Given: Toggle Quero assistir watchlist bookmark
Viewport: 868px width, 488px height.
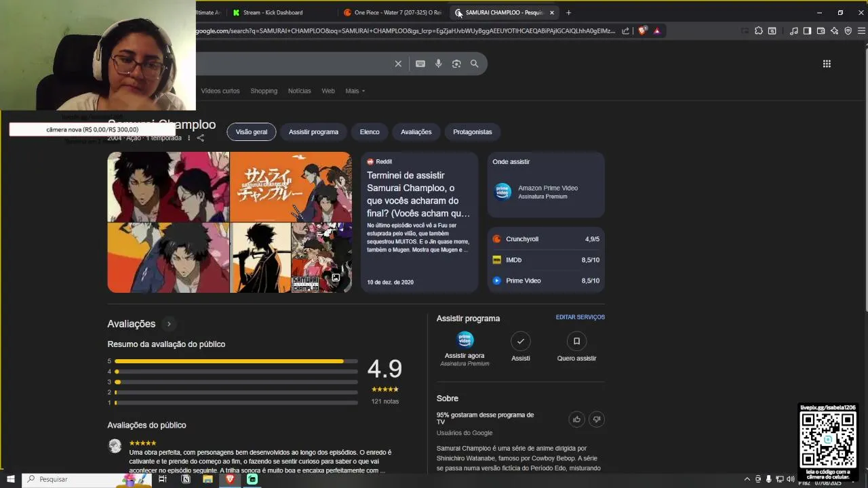Looking at the screenshot, I should [x=576, y=347].
